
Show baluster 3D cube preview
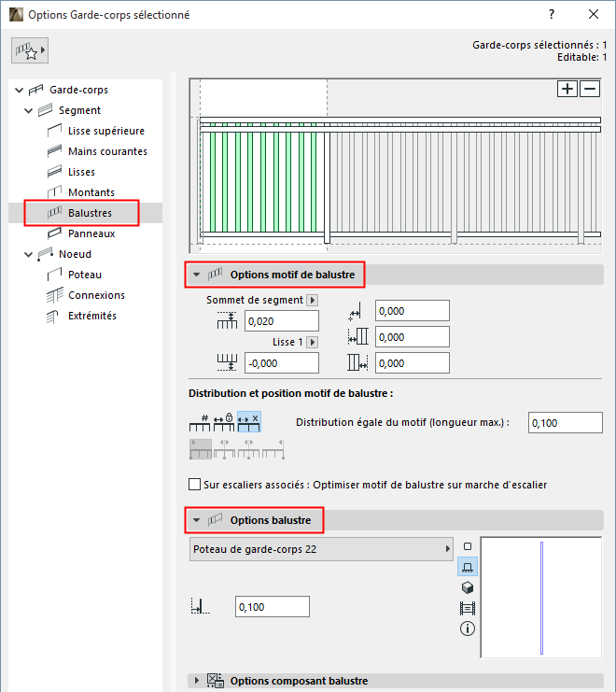coord(468,587)
